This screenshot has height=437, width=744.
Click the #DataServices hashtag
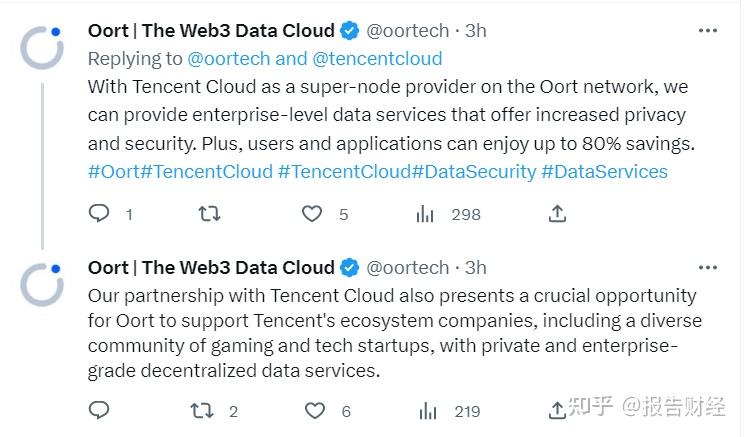point(604,172)
